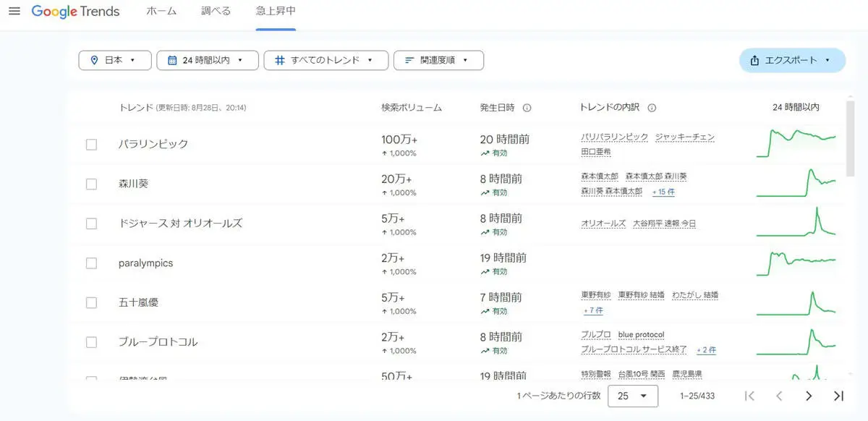Switch to the 調べる tab
Screen dimensions: 868x421
point(216,12)
